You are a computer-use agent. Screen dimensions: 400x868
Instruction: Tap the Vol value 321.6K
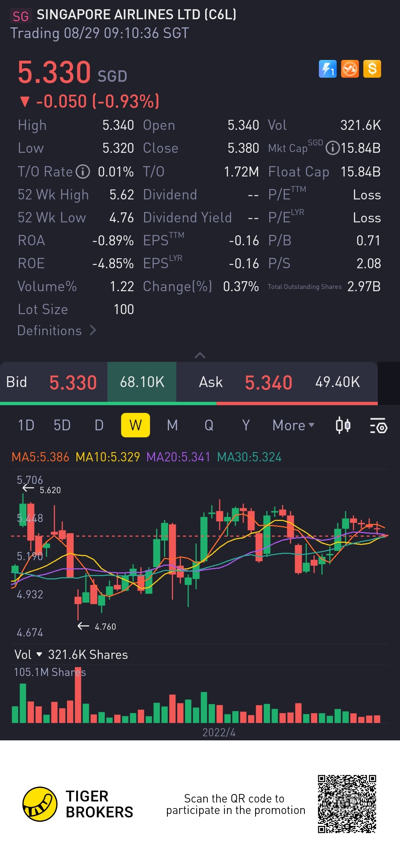pos(360,125)
